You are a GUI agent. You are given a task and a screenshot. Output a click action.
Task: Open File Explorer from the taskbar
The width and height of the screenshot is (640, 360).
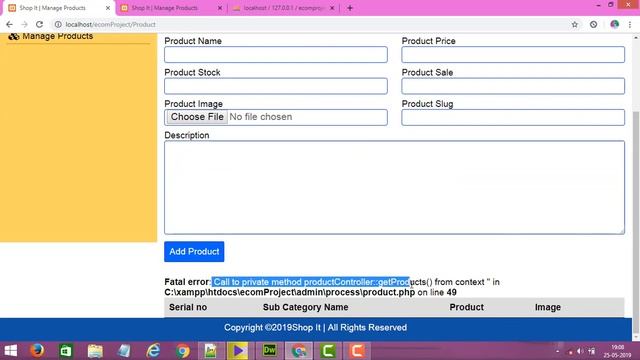(95, 351)
